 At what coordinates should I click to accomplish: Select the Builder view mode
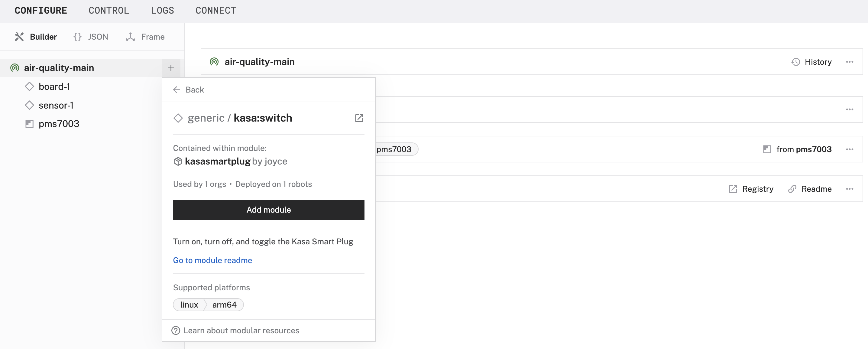(x=36, y=37)
